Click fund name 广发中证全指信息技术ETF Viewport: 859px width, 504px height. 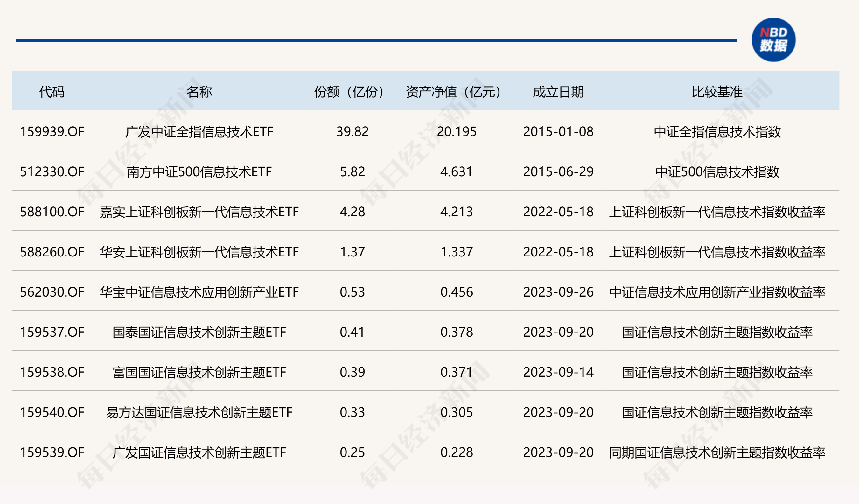(199, 132)
